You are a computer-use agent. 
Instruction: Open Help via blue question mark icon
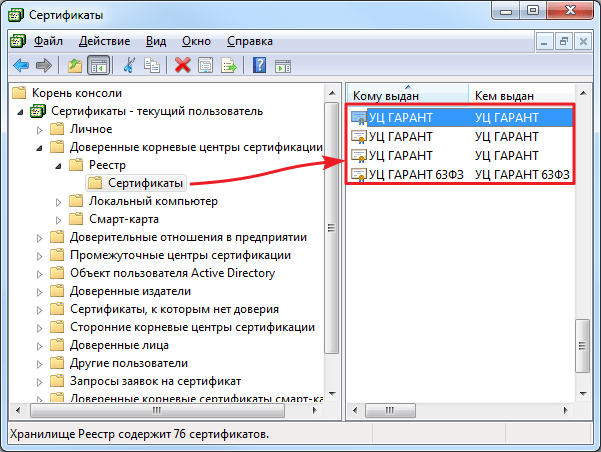tap(259, 65)
